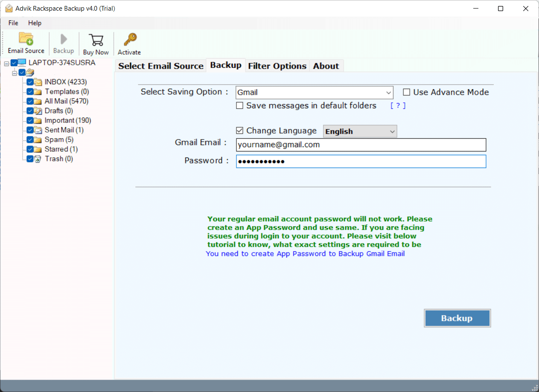Click the Starred folder icon
Viewport: 539px width, 392px height.
(x=38, y=149)
